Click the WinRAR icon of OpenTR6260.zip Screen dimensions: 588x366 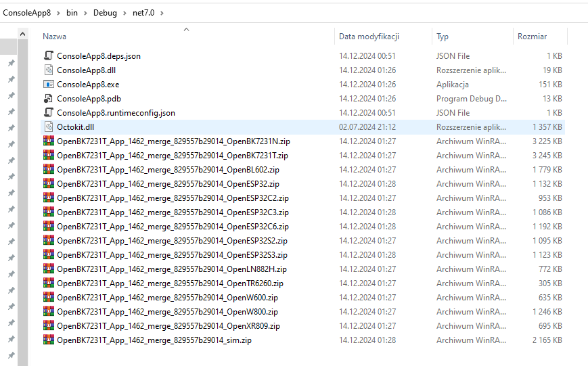coord(49,283)
